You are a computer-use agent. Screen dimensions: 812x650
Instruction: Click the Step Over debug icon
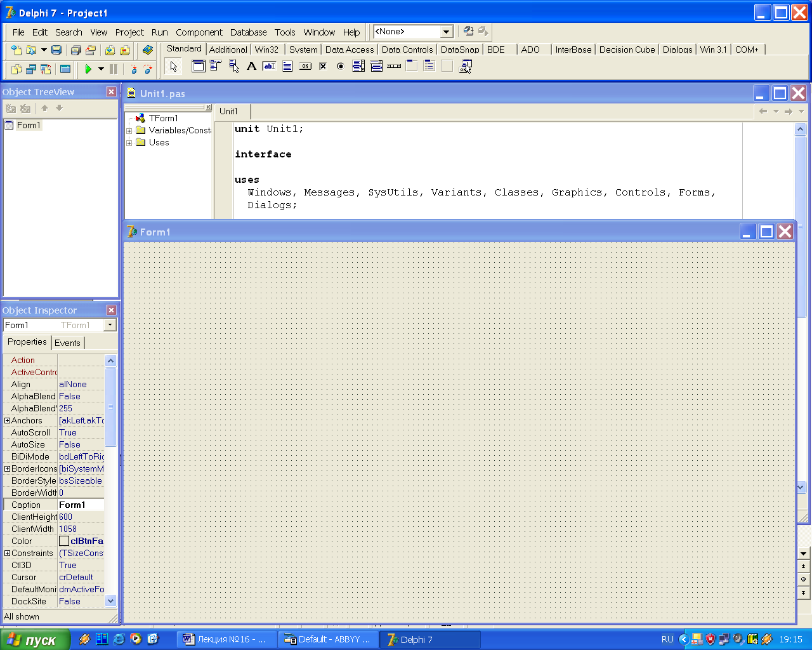coord(148,69)
